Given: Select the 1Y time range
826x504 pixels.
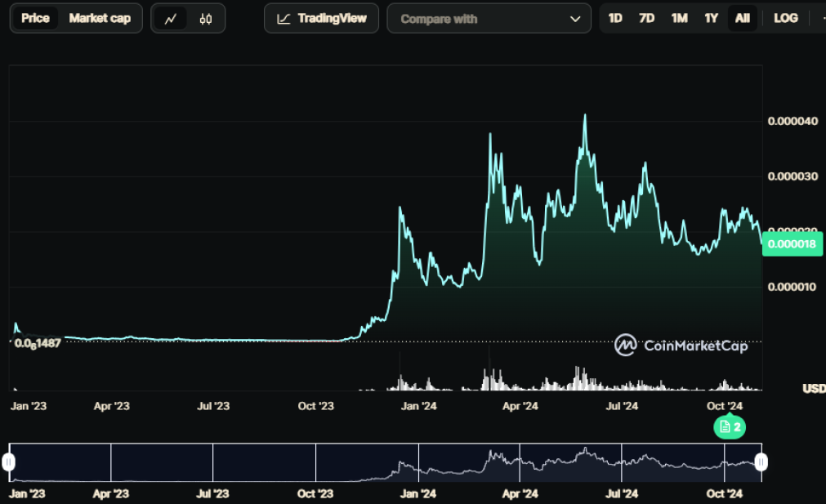Looking at the screenshot, I should 711,19.
